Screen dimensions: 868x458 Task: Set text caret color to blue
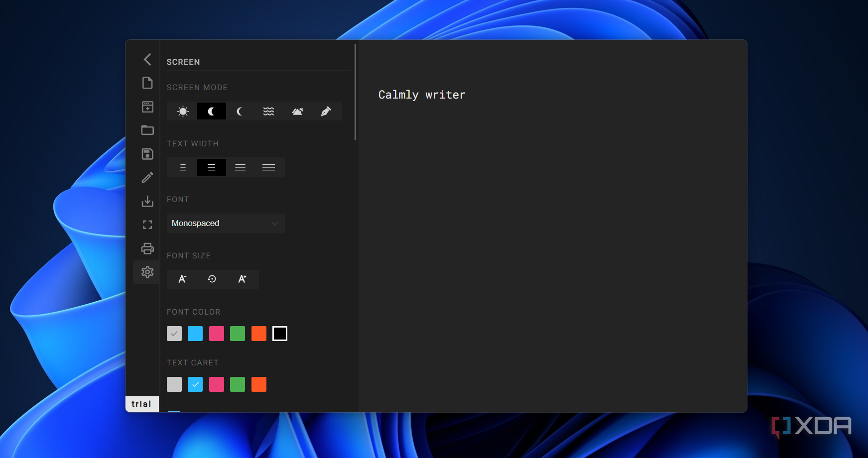pyautogui.click(x=195, y=384)
